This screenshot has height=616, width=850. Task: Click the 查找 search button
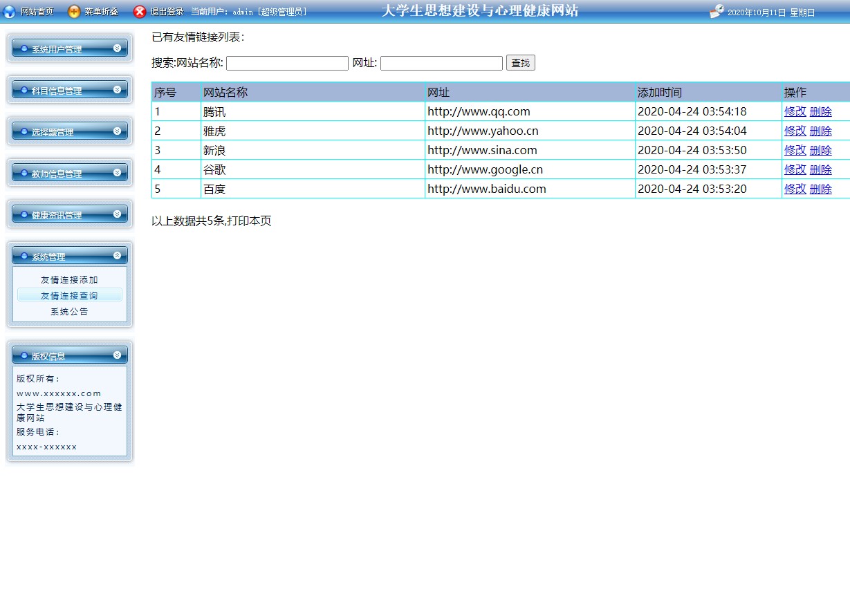click(521, 63)
